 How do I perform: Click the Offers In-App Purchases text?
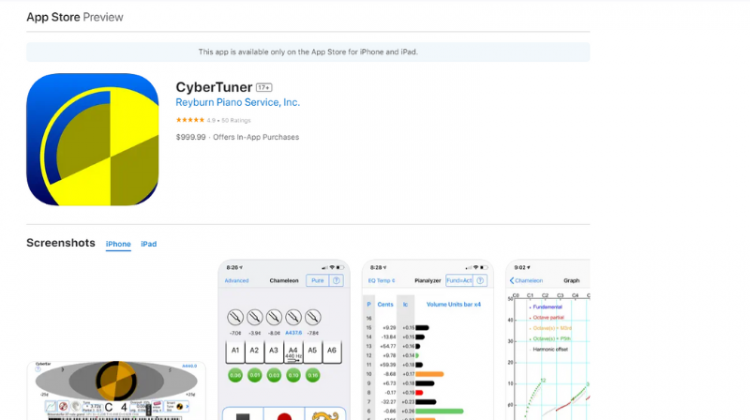(x=256, y=137)
